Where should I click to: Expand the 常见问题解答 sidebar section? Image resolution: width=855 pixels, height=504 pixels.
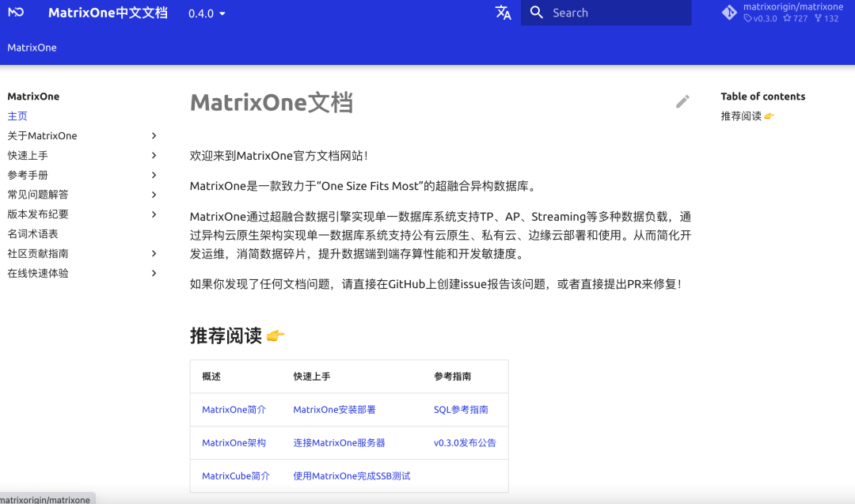click(154, 195)
